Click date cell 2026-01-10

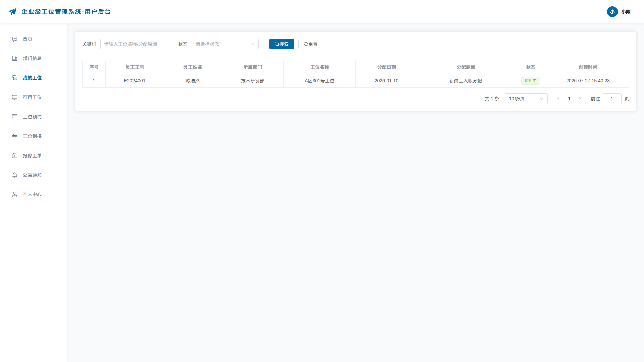(x=386, y=81)
